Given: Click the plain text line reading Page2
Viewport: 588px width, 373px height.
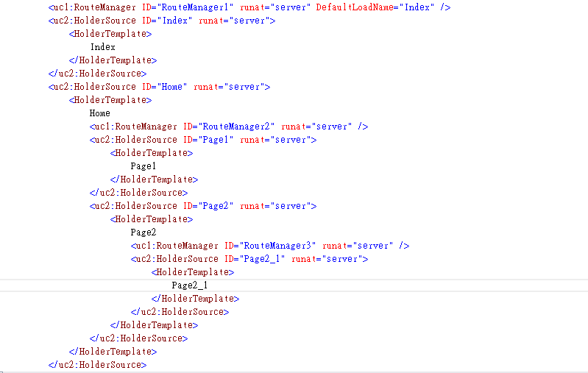Looking at the screenshot, I should (144, 232).
